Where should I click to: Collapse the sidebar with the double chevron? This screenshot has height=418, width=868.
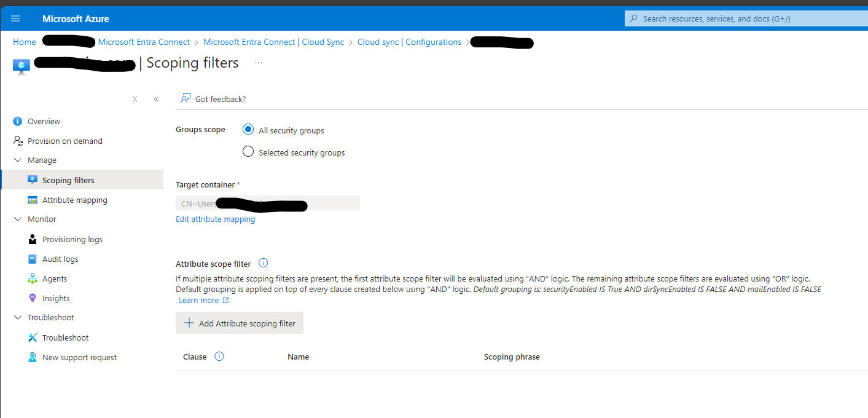(x=156, y=99)
